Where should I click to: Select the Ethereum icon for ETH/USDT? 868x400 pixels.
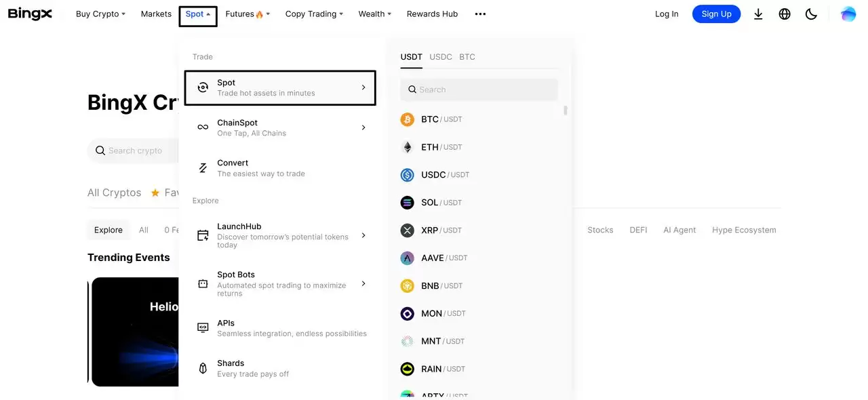tap(407, 147)
